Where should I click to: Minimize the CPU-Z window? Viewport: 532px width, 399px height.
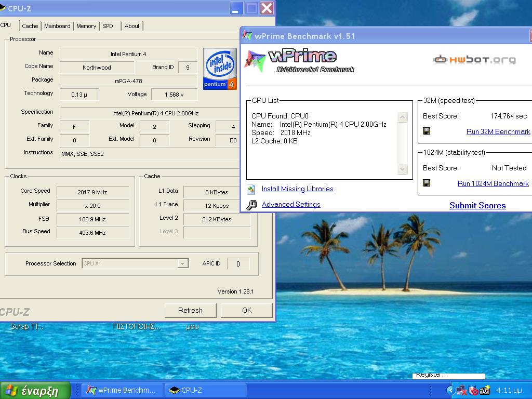click(236, 8)
